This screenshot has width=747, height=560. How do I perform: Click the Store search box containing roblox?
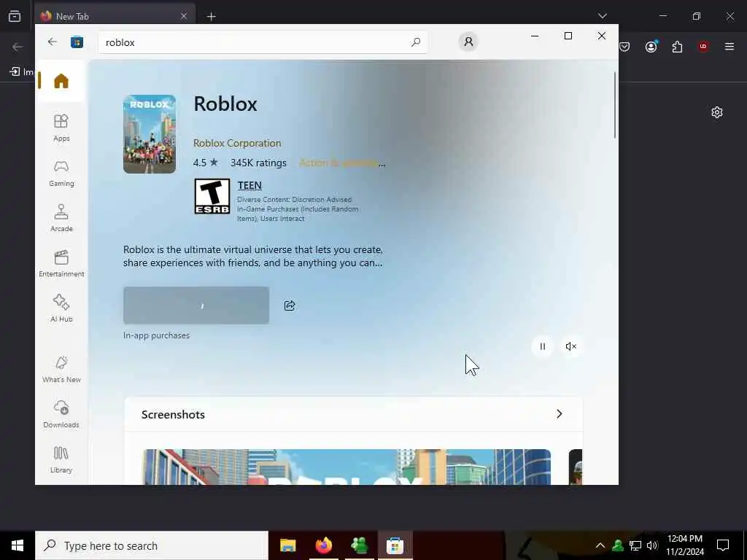click(x=263, y=42)
